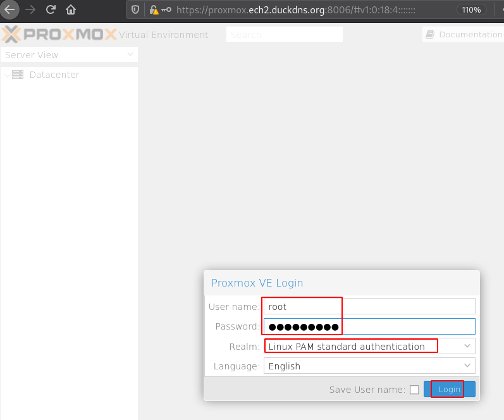This screenshot has height=420, width=504.
Task: Open the browser home page icon
Action: point(71,9)
